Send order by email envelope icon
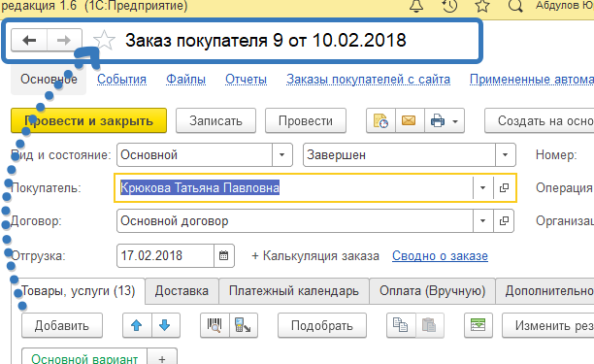This screenshot has height=364, width=594. point(410,120)
